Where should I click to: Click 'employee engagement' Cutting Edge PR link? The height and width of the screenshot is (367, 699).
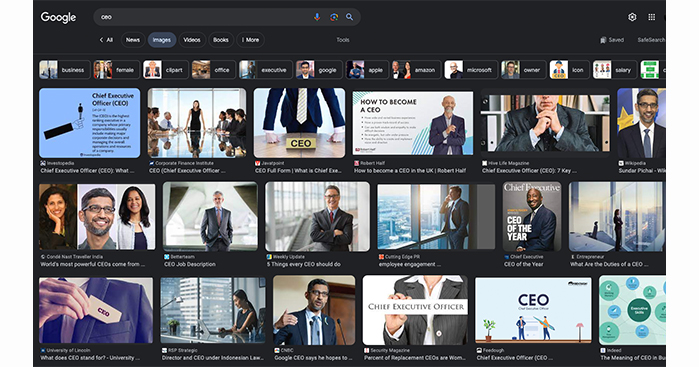[x=410, y=264]
